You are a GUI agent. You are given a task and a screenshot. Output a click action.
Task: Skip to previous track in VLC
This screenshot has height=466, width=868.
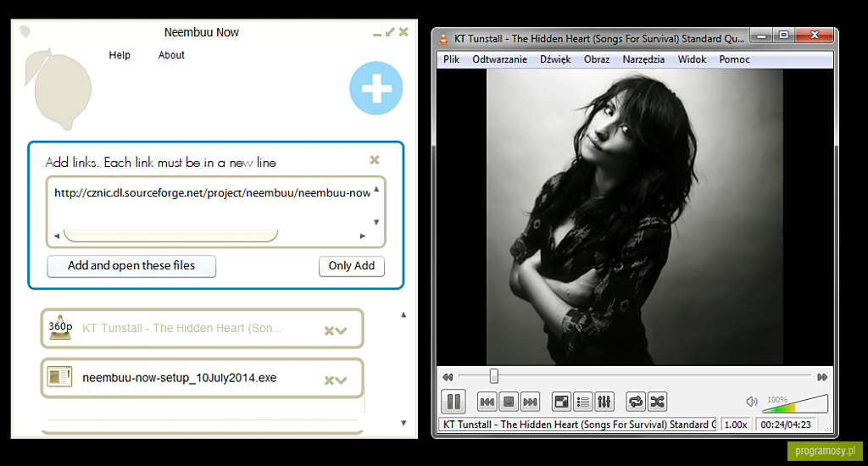click(x=487, y=402)
